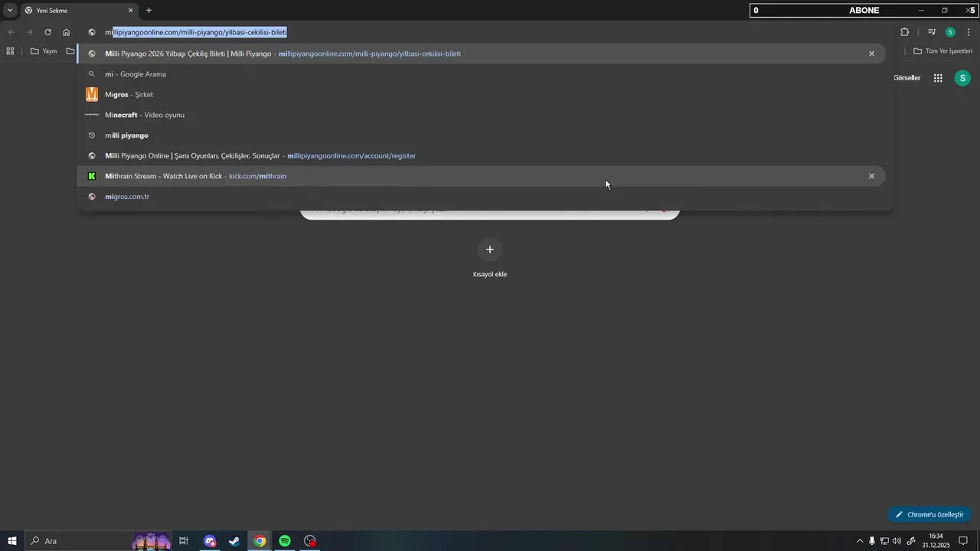This screenshot has width=980, height=551.
Task: Open Spotify from the taskbar
Action: [285, 541]
